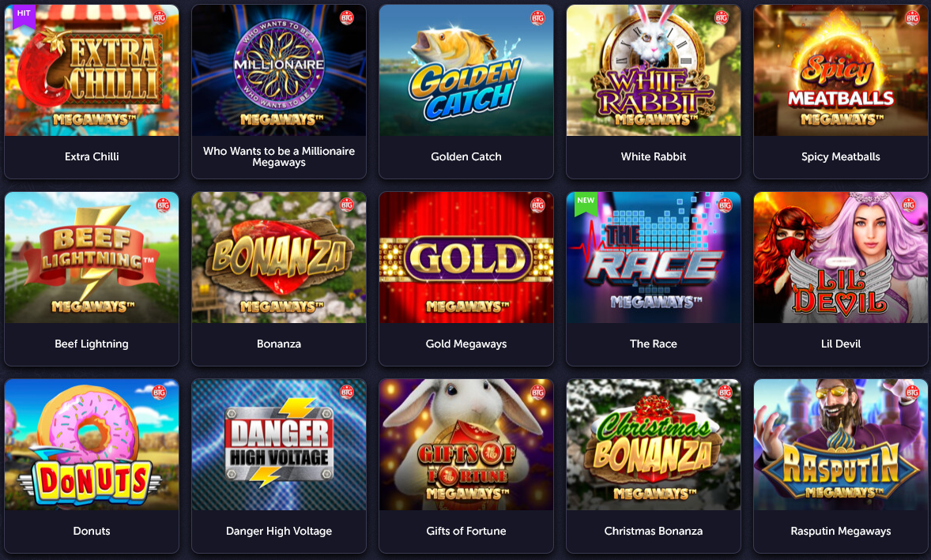Launch the Danger High Voltage game image
Image resolution: width=931 pixels, height=560 pixels.
coord(279,445)
